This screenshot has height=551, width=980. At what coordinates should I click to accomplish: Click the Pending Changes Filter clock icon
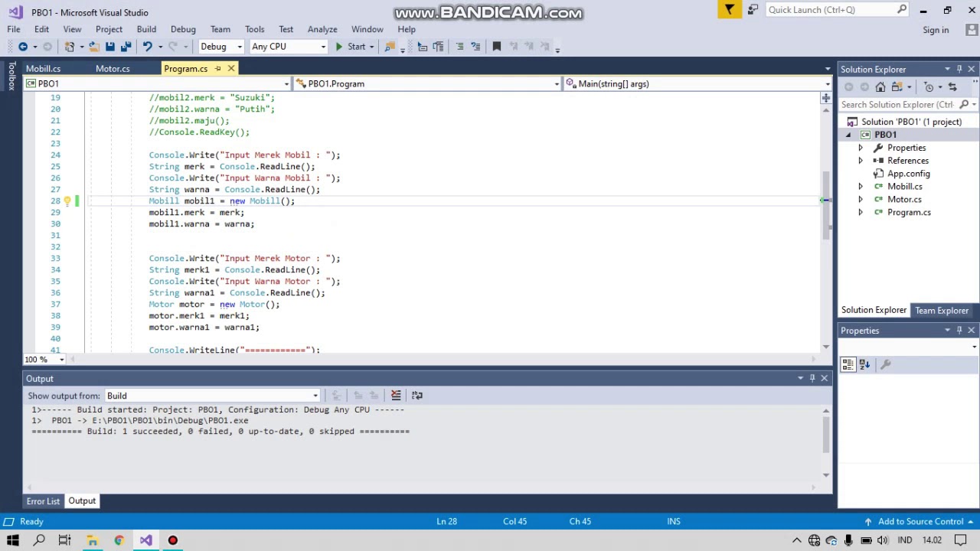click(929, 86)
